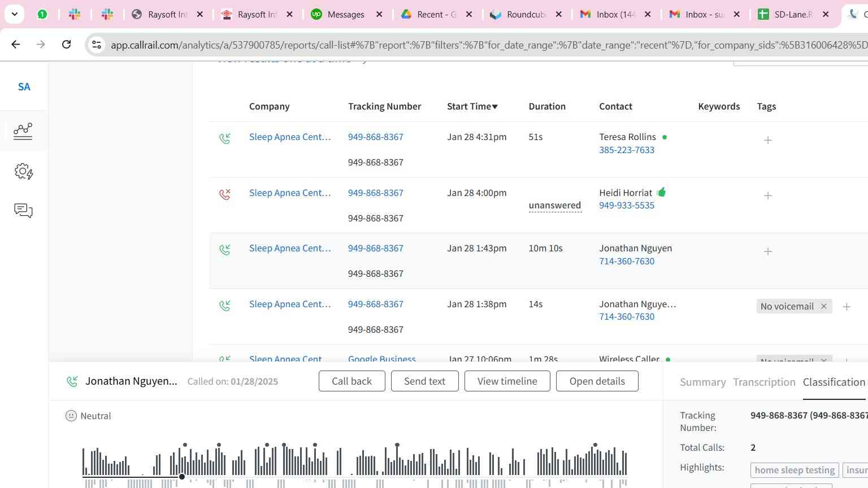Switch to the Classification tab
868x488 pixels.
coord(834,382)
